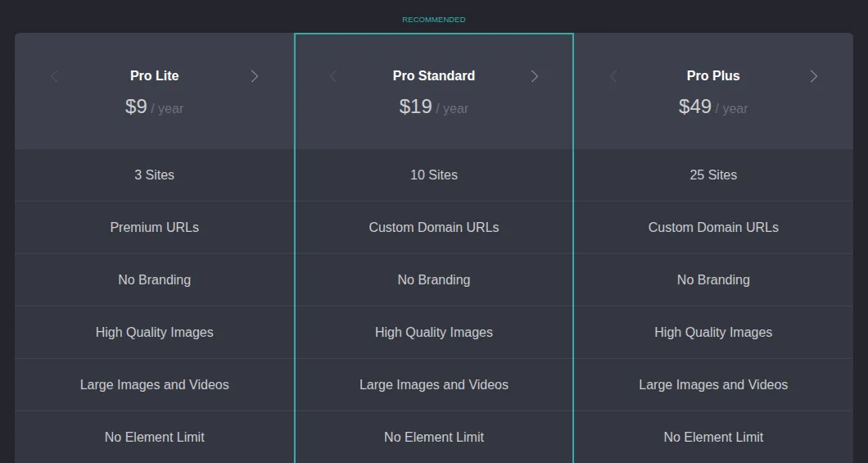The height and width of the screenshot is (463, 868).
Task: Click the right chevron in Pro Lite card
Action: 255,76
